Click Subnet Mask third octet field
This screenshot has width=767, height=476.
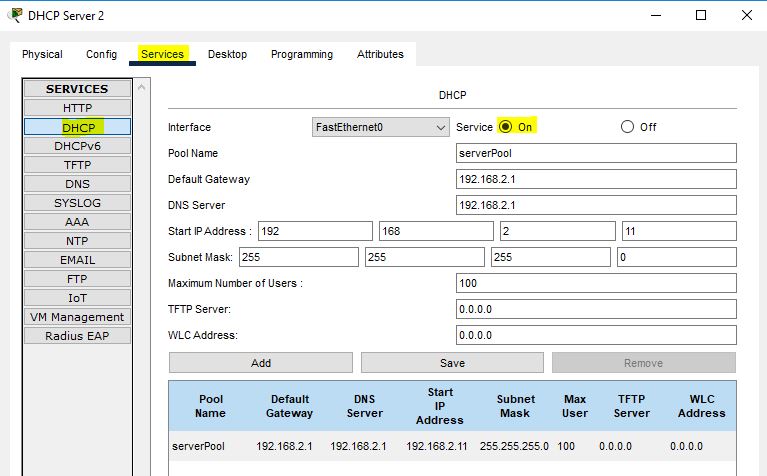click(x=551, y=257)
